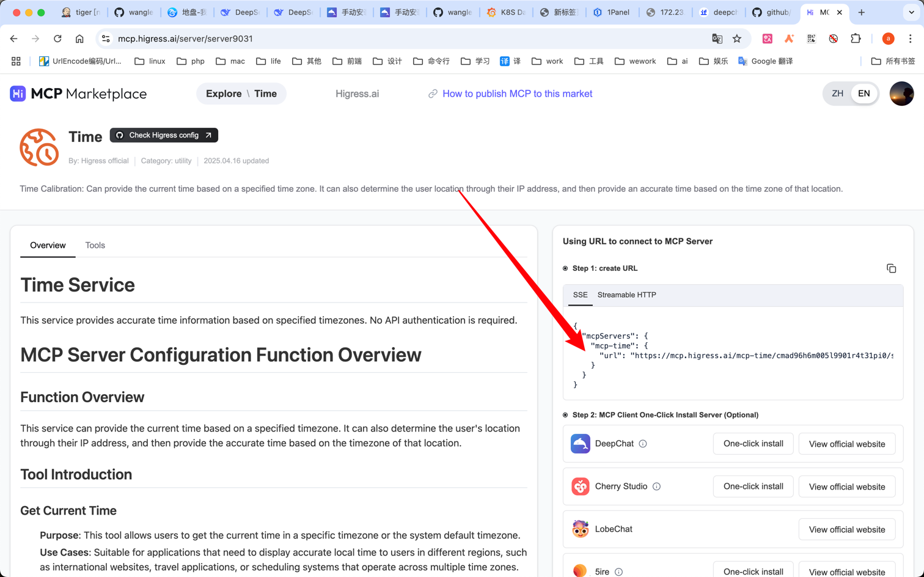
Task: Open the work bookmarks folder
Action: point(547,61)
